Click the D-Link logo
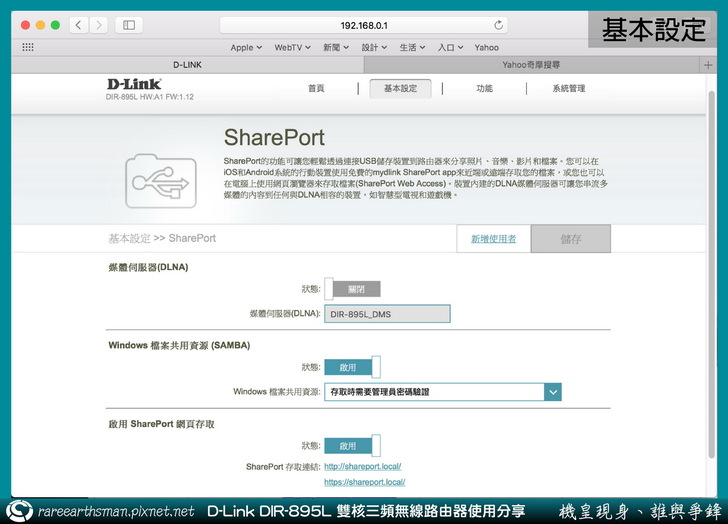This screenshot has height=524, width=728. coord(135,85)
